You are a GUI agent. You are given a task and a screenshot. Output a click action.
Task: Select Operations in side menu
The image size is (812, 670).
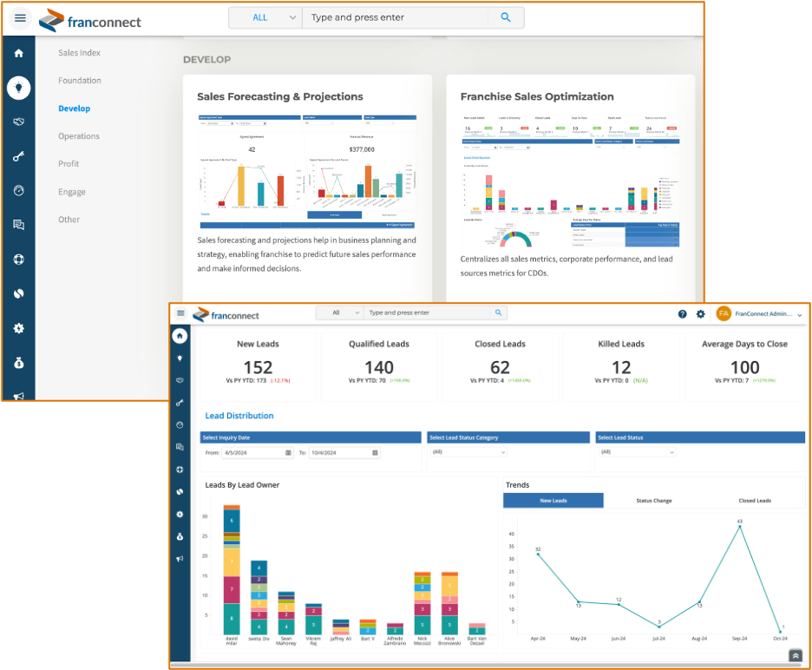(x=79, y=135)
